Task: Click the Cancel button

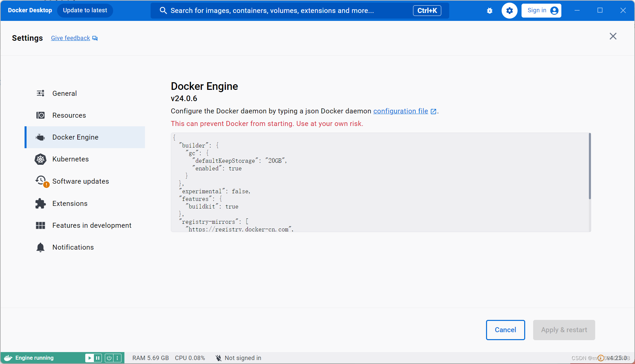Action: click(505, 330)
